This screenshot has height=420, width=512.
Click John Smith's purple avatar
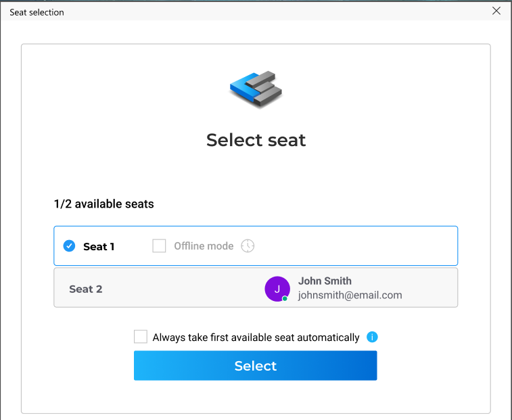point(277,289)
